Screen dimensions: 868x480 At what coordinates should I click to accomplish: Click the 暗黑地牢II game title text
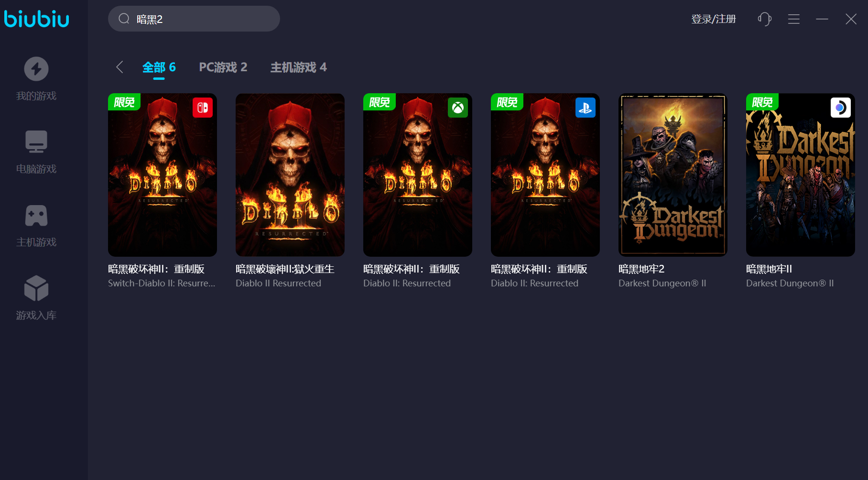769,269
